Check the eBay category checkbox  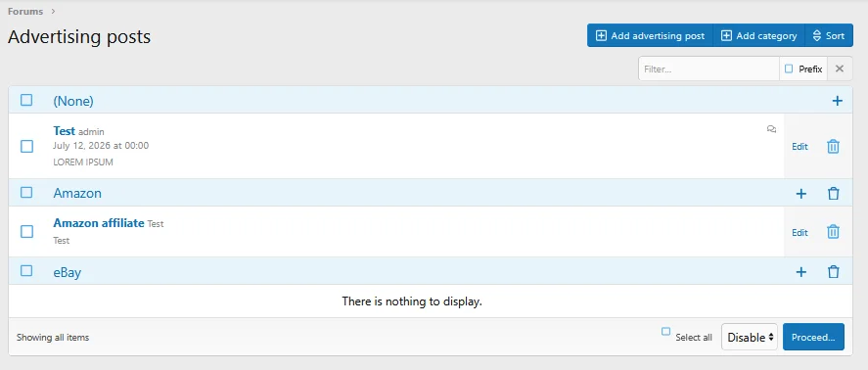pos(26,271)
